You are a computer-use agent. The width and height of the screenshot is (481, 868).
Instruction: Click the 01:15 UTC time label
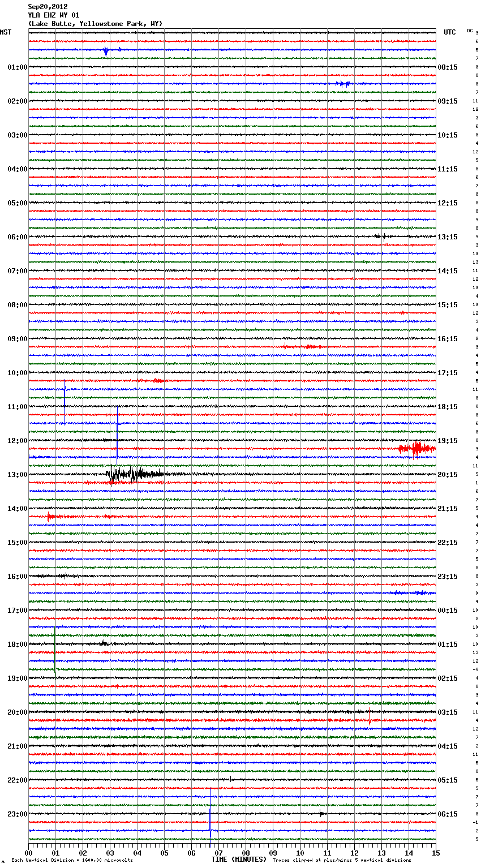(448, 644)
